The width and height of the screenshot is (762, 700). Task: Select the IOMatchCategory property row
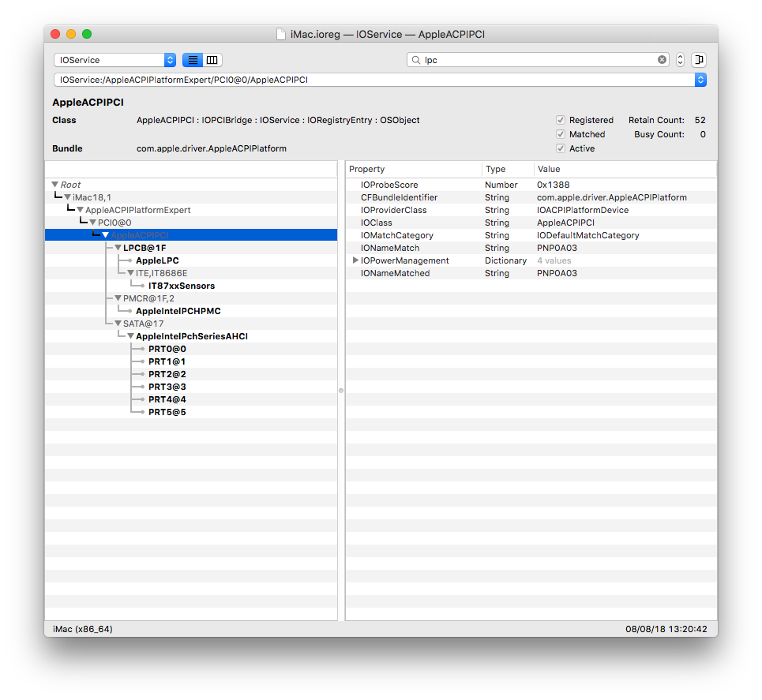click(x=531, y=235)
